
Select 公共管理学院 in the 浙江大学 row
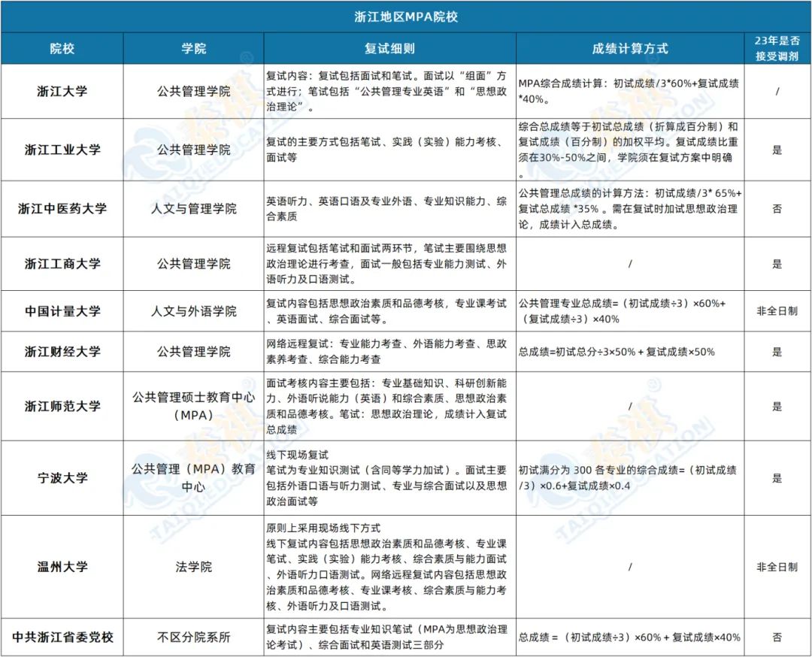194,92
